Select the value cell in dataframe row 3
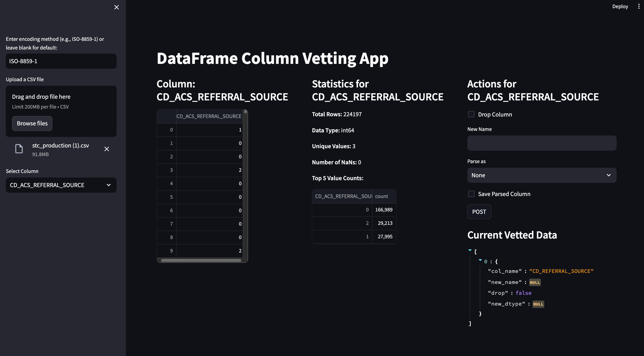The width and height of the screenshot is (644, 356). [209, 170]
